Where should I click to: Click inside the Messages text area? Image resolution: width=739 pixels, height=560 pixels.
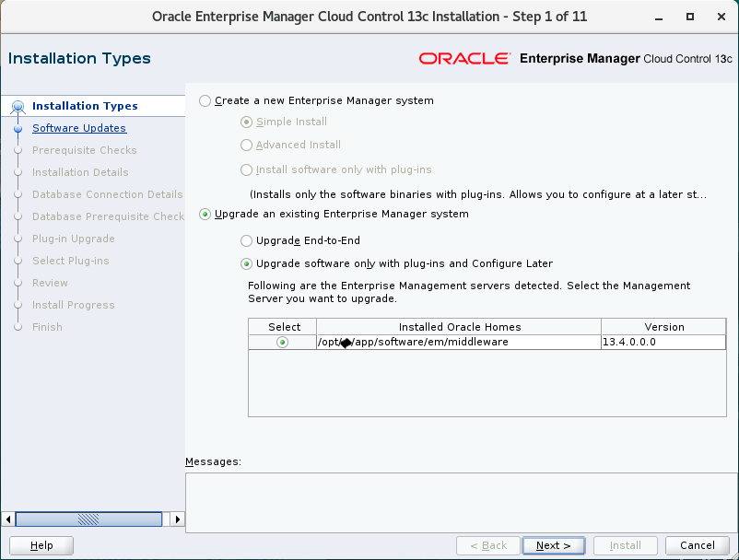click(462, 503)
